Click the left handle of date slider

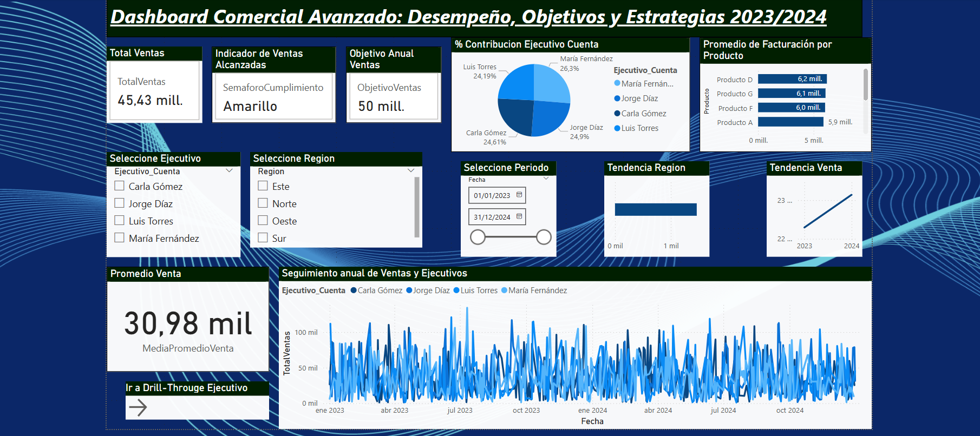click(478, 237)
